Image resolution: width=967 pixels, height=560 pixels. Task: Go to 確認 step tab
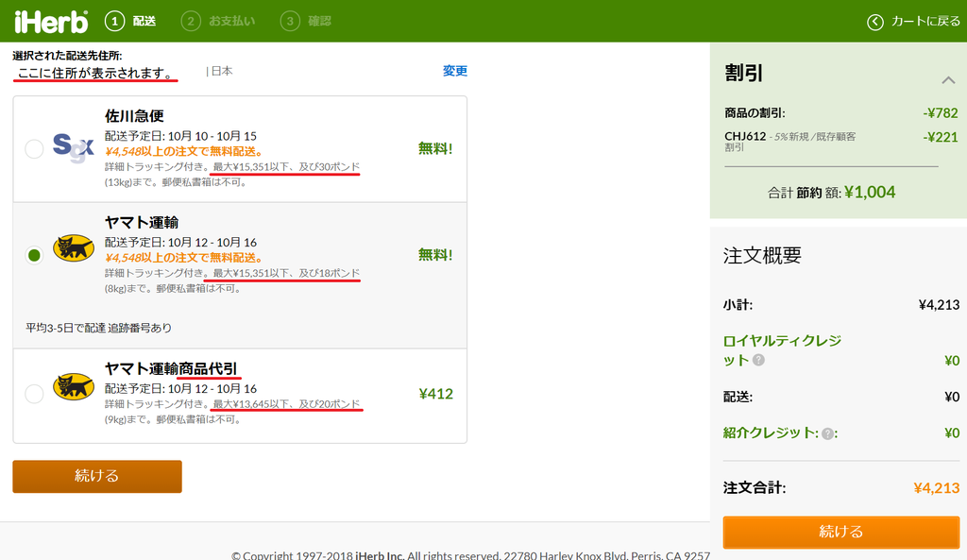[306, 21]
